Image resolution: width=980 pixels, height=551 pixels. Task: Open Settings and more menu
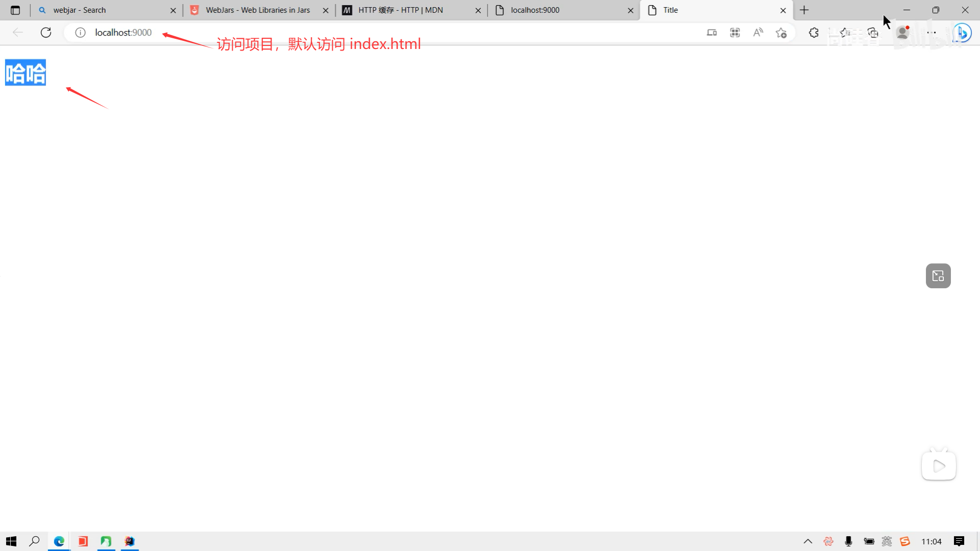click(932, 33)
